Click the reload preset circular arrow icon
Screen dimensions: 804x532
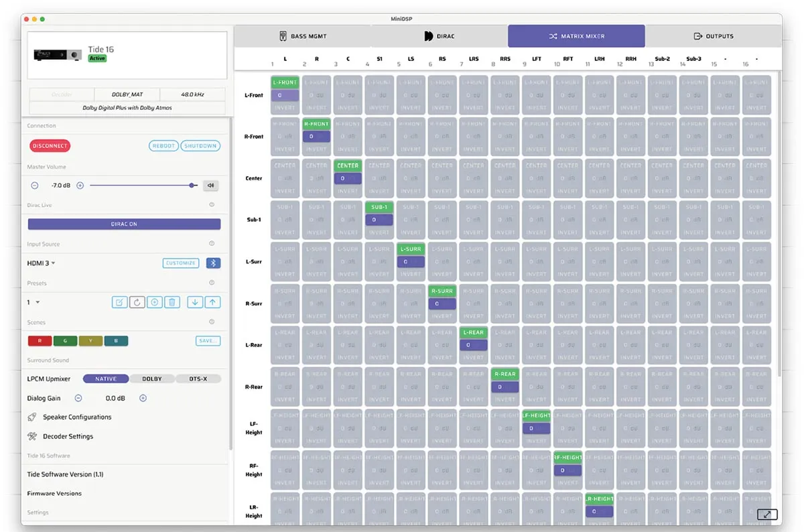coord(137,302)
